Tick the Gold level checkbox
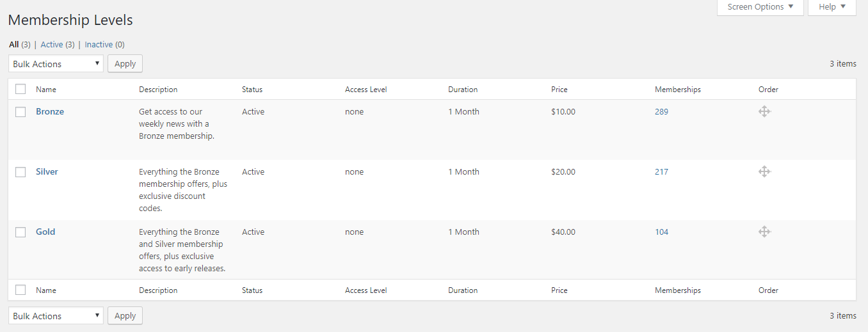Image resolution: width=868 pixels, height=332 pixels. coord(20,232)
